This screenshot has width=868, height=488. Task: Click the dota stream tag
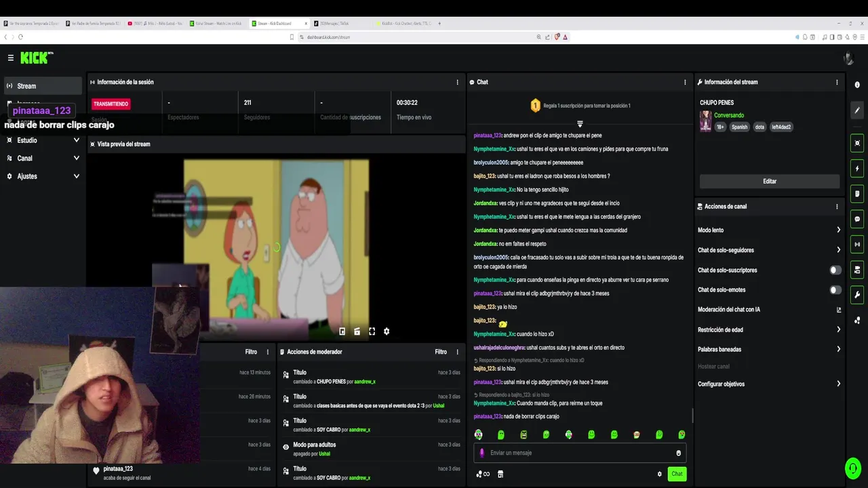(759, 127)
